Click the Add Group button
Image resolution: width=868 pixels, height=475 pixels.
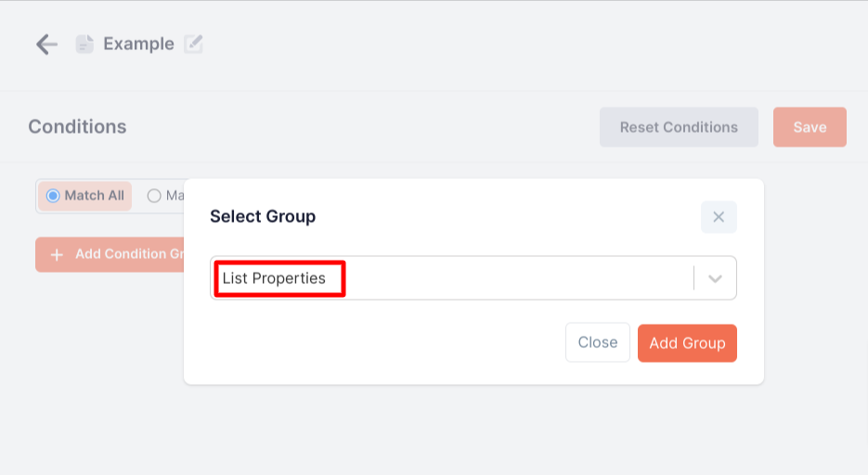point(687,343)
